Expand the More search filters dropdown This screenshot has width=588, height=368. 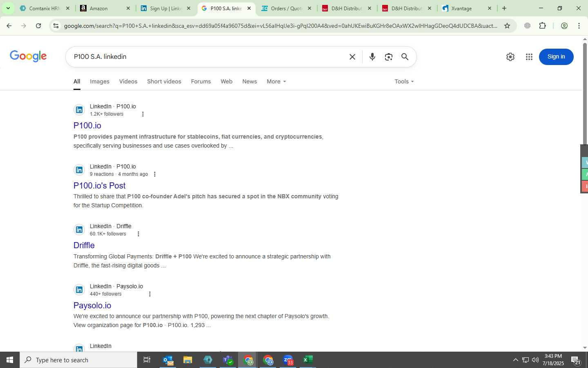pos(276,81)
